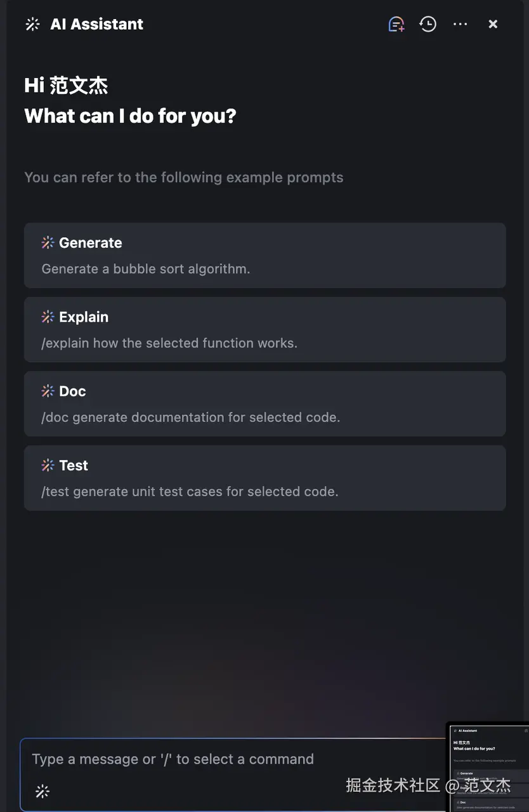
Task: Select the Generate example prompt title
Action: [90, 242]
